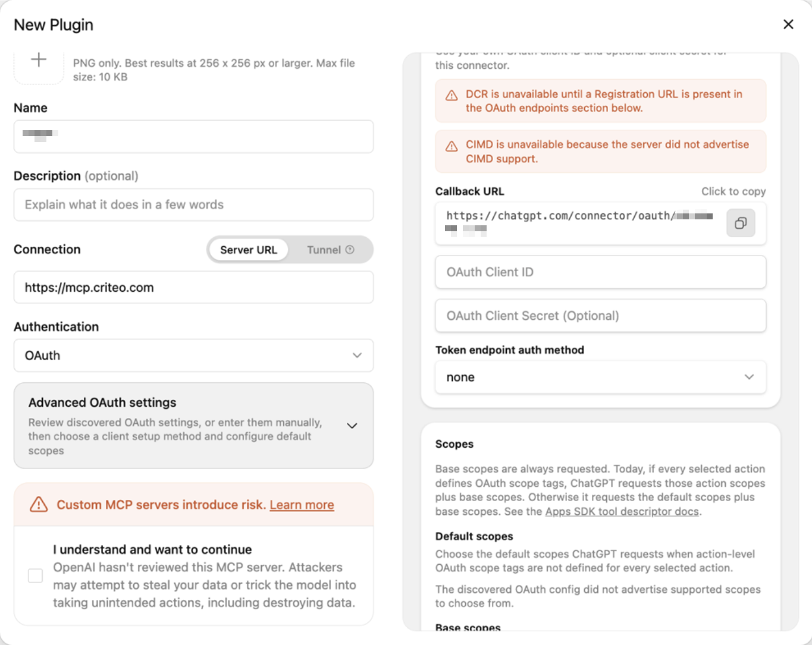Viewport: 812px width, 645px height.
Task: Copy the Callback URL with copy icon
Action: point(741,223)
